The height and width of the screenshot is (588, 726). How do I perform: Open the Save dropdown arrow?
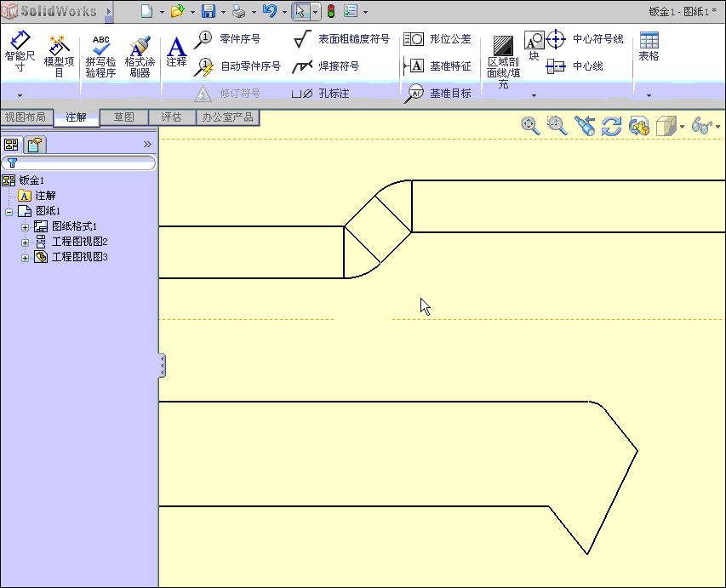point(223,12)
